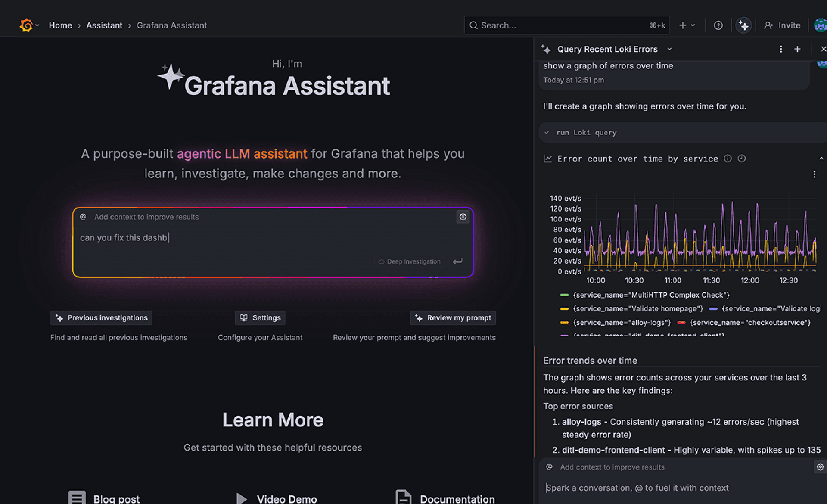
Task: Submit the prompt with the enter arrow icon
Action: coord(457,261)
